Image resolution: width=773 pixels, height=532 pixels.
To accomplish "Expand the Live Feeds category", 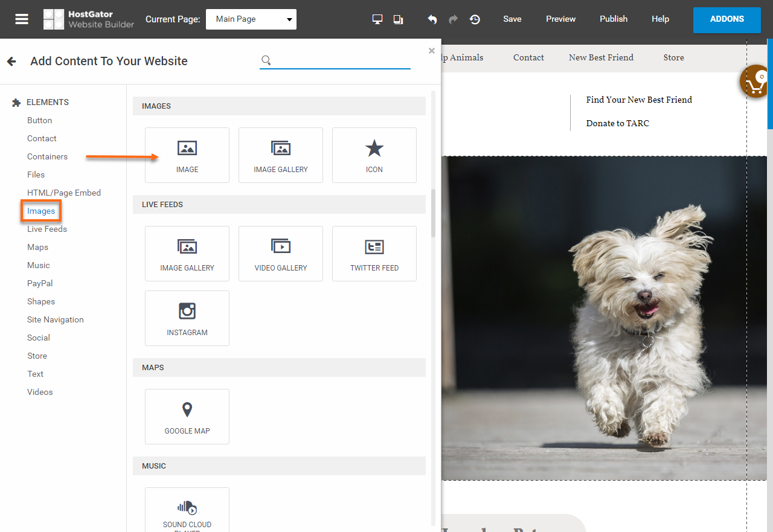I will (x=47, y=229).
